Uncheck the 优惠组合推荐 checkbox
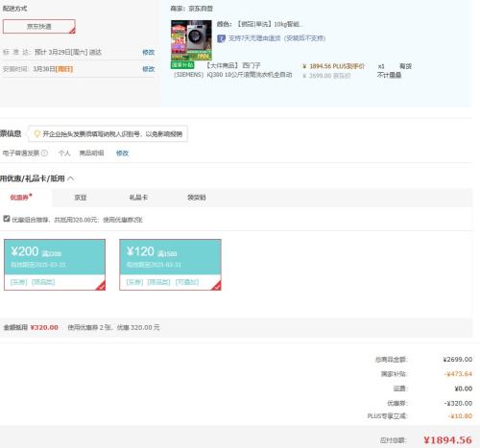This screenshot has height=448, width=480. click(7, 219)
